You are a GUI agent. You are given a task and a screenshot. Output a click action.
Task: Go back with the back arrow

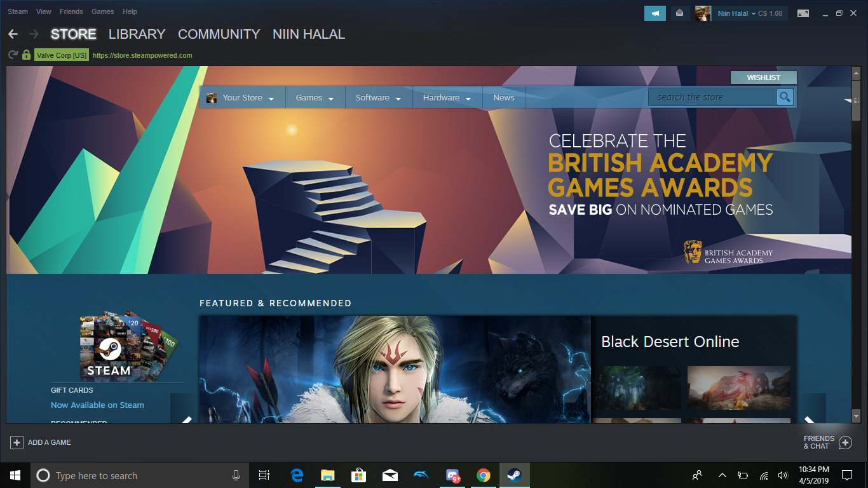pyautogui.click(x=13, y=34)
